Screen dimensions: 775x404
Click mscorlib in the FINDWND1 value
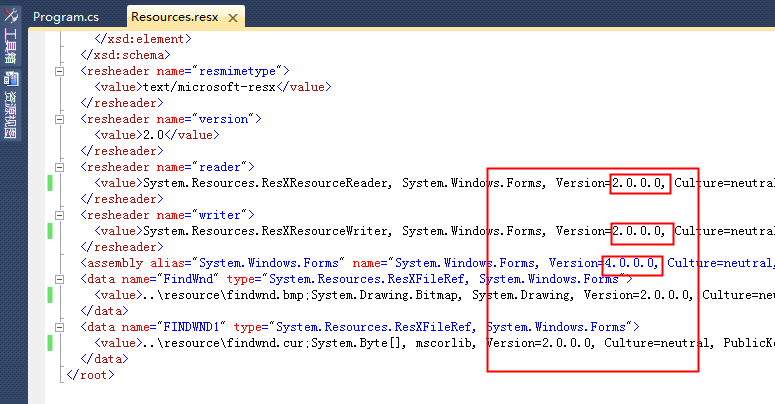(x=445, y=343)
